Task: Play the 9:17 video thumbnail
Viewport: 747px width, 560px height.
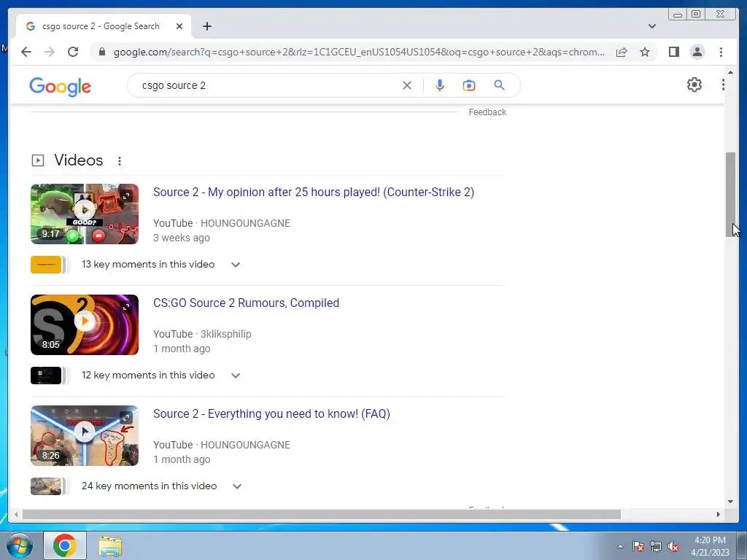Action: pyautogui.click(x=85, y=214)
